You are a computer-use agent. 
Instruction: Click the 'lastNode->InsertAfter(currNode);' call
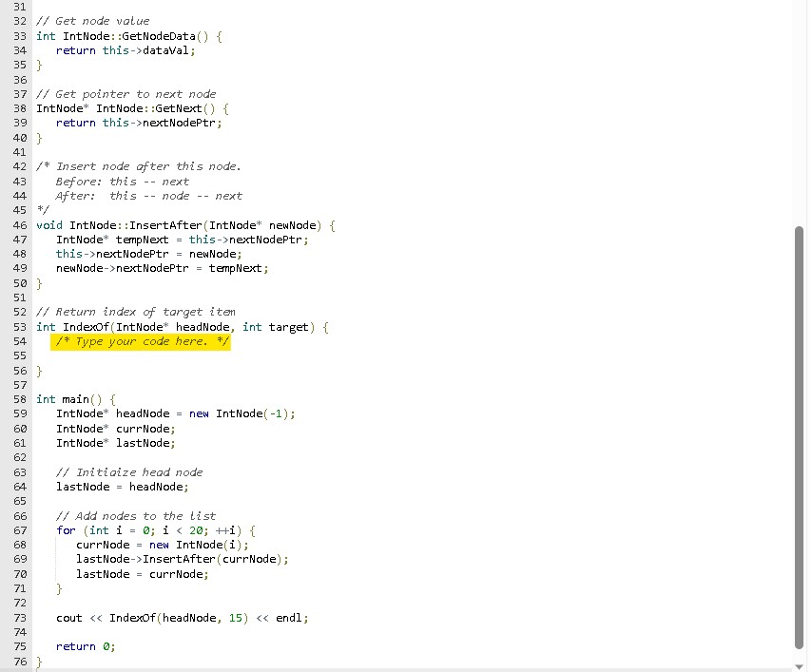(x=181, y=559)
